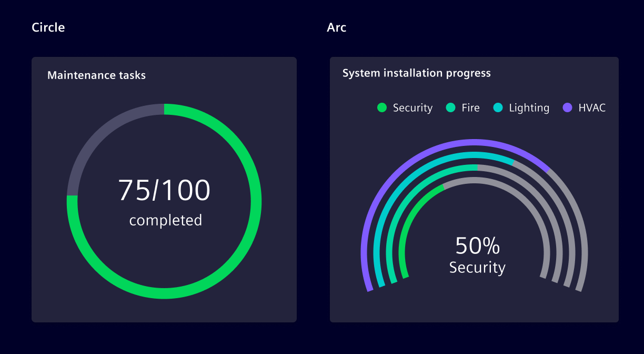Click the Security label below 50%
This screenshot has height=354, width=644.
[477, 268]
